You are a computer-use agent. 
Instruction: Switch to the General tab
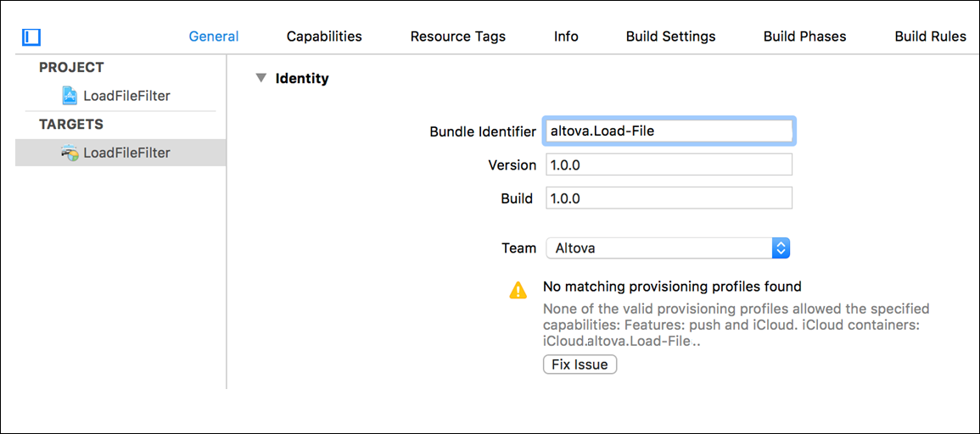coord(213,36)
